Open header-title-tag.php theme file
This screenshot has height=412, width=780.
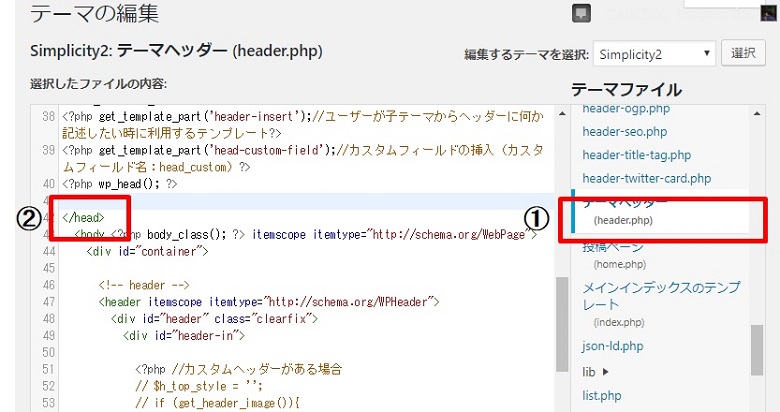point(636,155)
